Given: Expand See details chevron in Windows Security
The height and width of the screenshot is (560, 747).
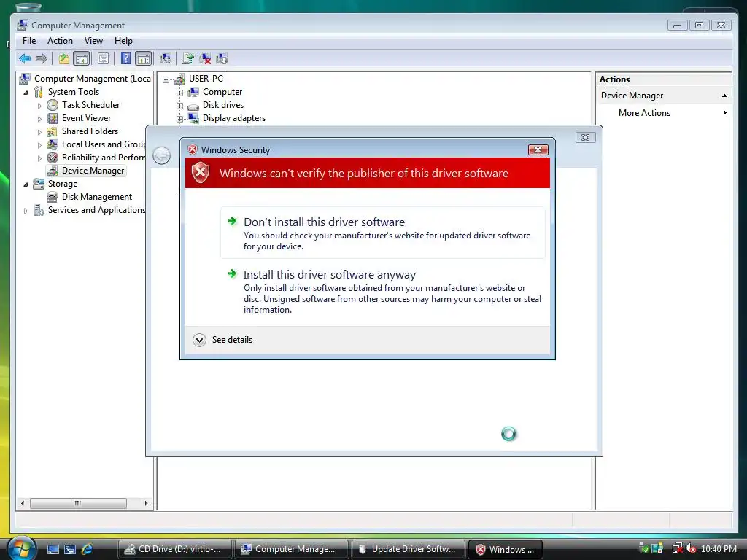Looking at the screenshot, I should click(x=200, y=340).
